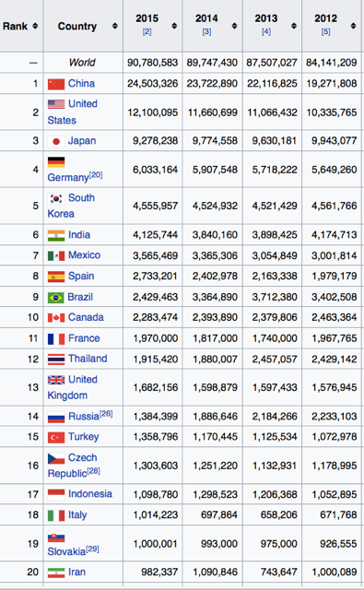
Task: Open the Spain country link
Action: [81, 277]
